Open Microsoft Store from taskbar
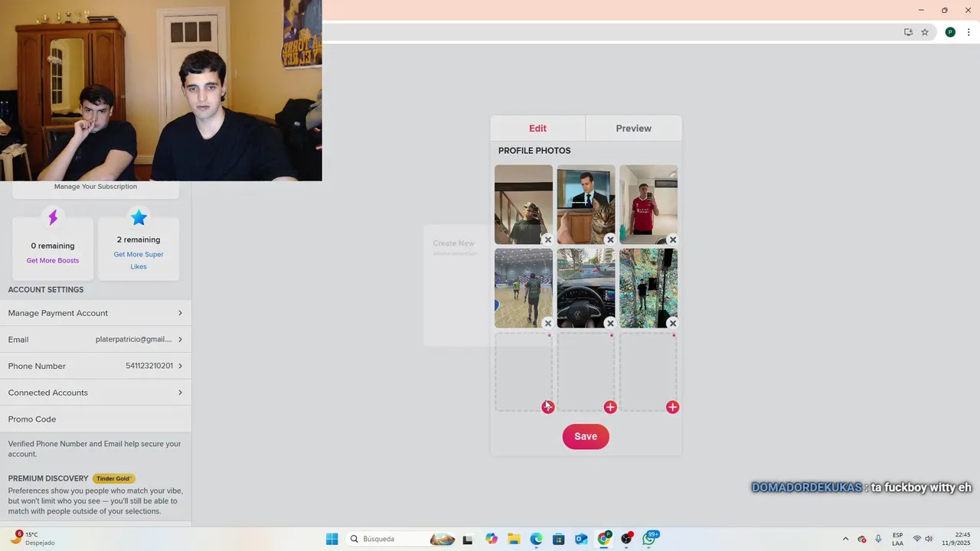 (559, 539)
